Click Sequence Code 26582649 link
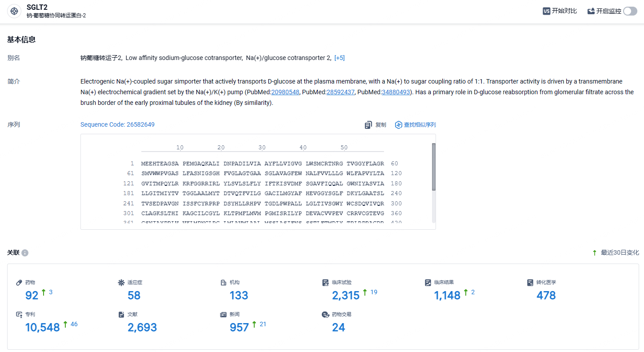644x352 pixels. click(x=117, y=124)
